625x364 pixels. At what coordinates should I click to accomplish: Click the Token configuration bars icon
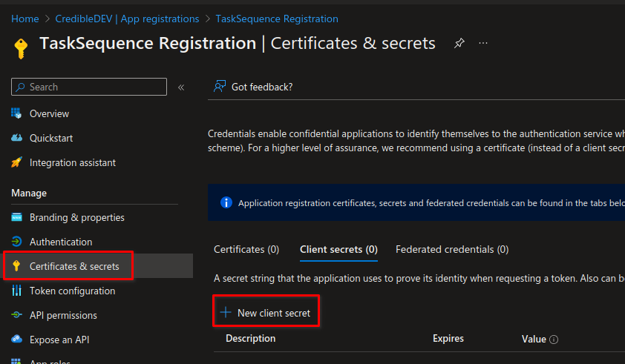[16, 291]
